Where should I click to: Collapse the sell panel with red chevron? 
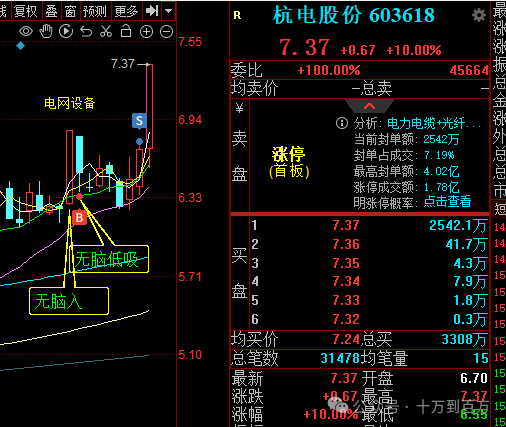tap(369, 106)
